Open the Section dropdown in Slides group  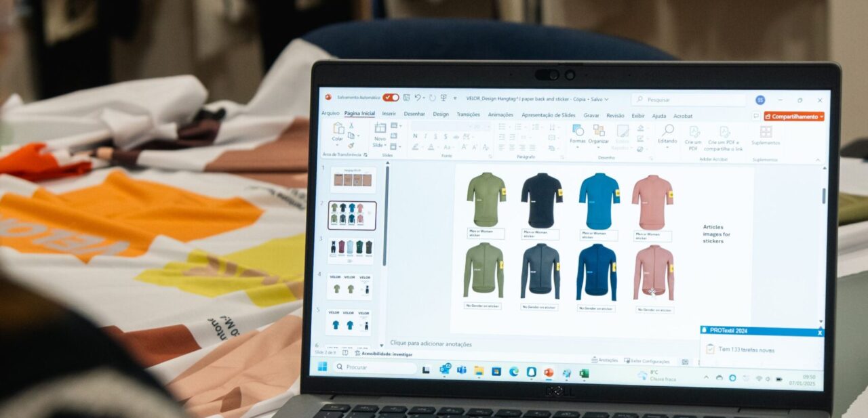[x=394, y=146]
